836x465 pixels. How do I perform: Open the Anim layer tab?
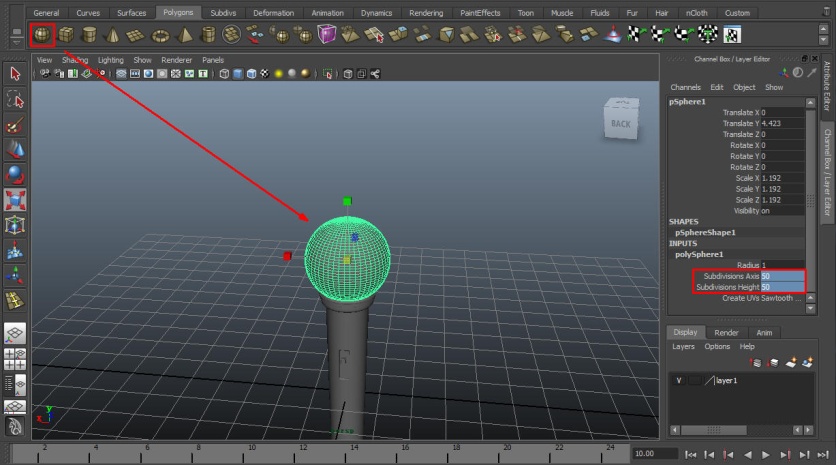pos(764,333)
